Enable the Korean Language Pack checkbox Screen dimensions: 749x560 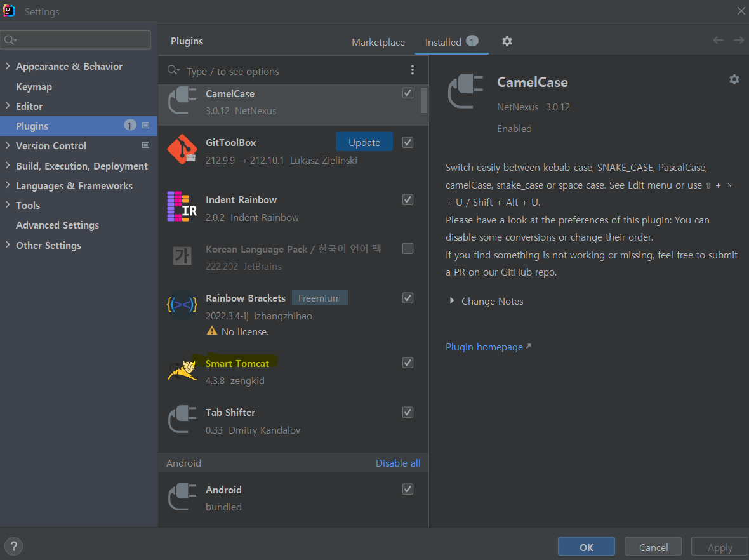click(x=408, y=248)
